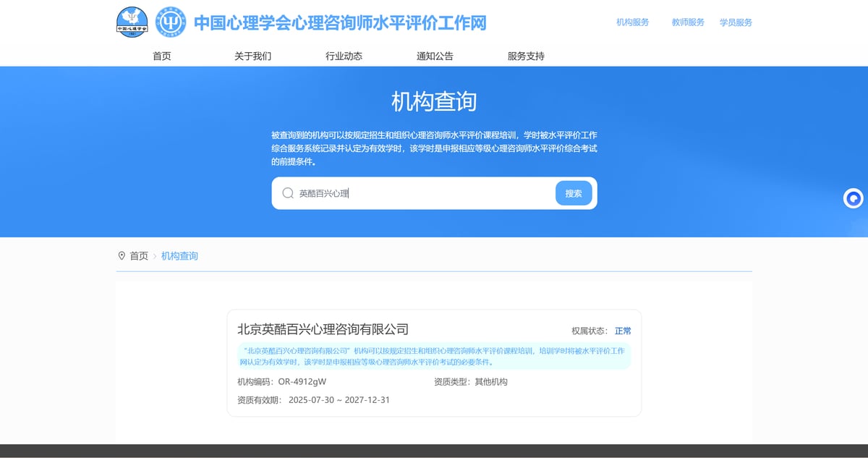Open the 教师服务 link
The height and width of the screenshot is (458, 868).
click(688, 22)
